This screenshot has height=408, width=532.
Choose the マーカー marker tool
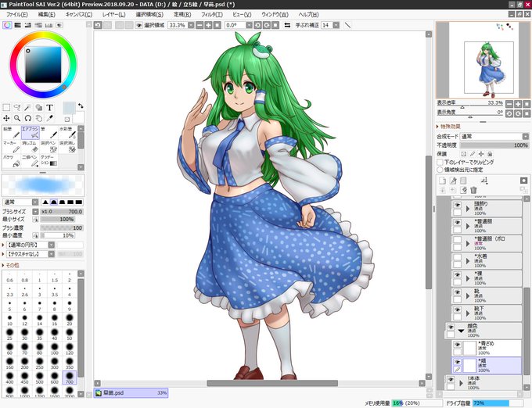tap(11, 147)
